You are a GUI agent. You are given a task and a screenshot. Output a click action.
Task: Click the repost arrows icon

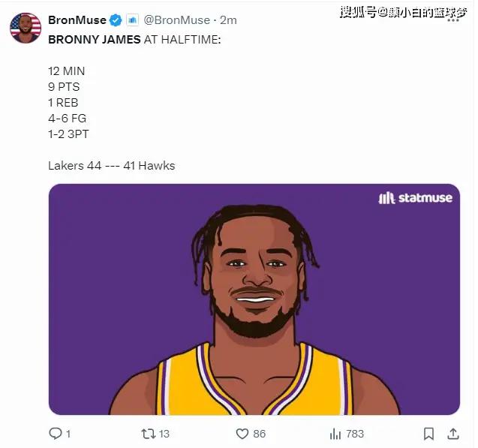coord(148,434)
